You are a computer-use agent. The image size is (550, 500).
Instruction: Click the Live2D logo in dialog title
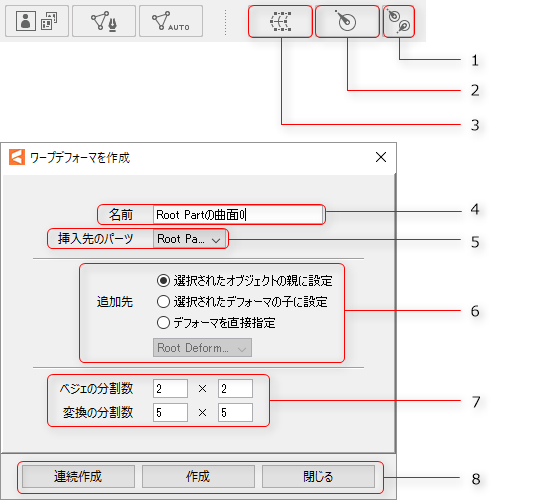click(x=17, y=157)
